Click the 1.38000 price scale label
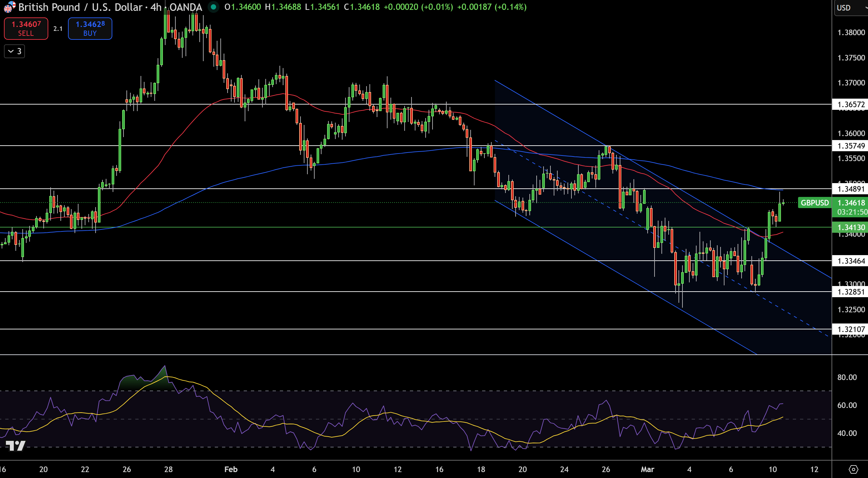868x478 pixels. click(x=851, y=33)
